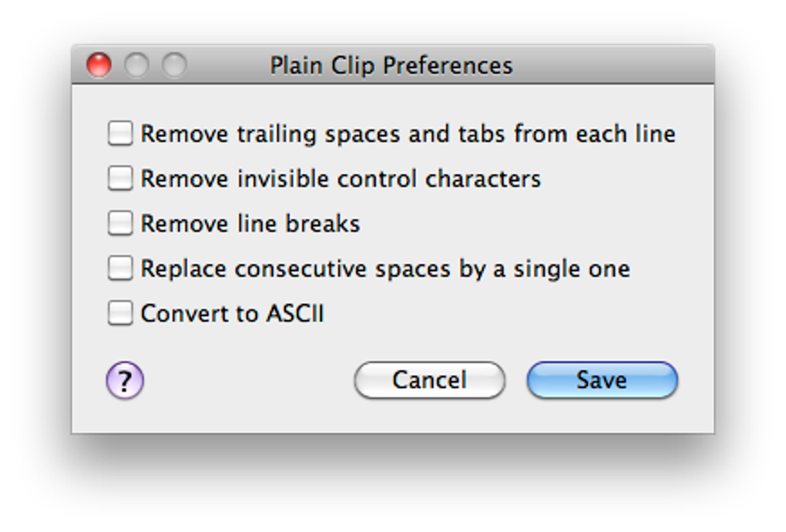Viewport: 786px width, 532px height.
Task: Click the empty title bar area right of the title
Action: (x=612, y=65)
